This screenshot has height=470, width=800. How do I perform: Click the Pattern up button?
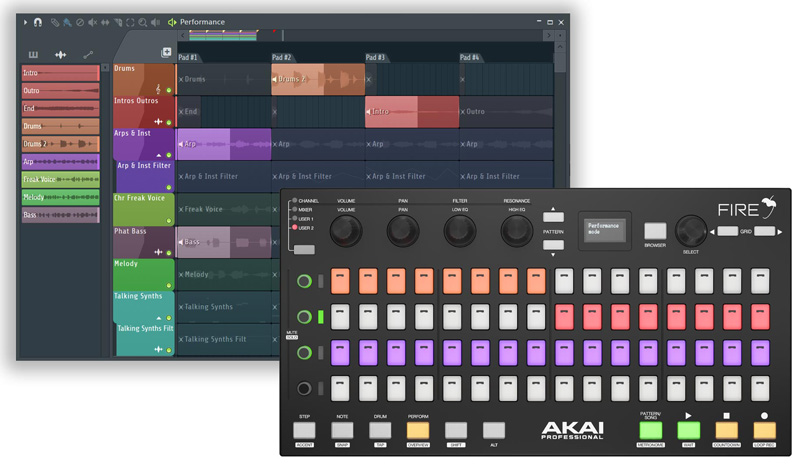[x=554, y=217]
